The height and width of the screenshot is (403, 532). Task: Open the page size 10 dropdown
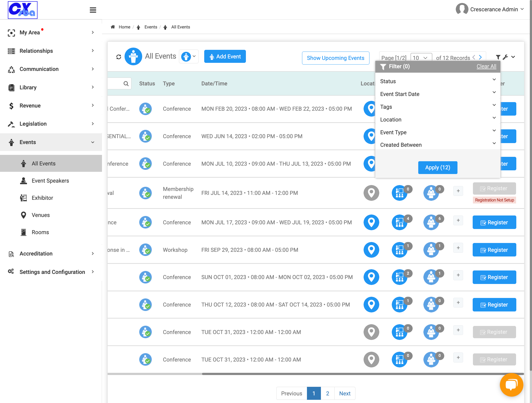point(421,58)
